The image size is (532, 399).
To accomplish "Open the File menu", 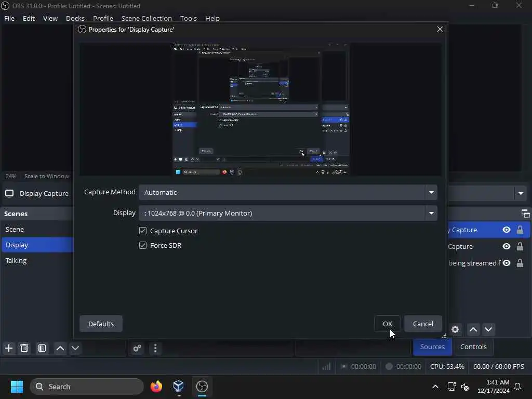I will [x=9, y=18].
